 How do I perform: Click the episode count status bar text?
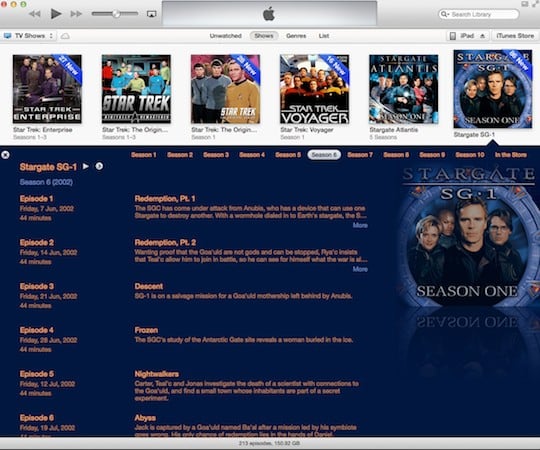click(269, 443)
